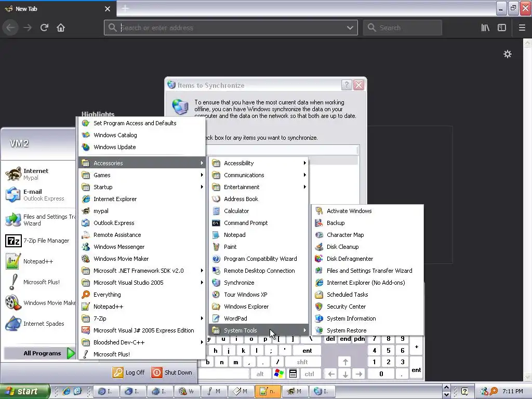Launch the Backup utility
The width and height of the screenshot is (532, 399).
pyautogui.click(x=367, y=223)
